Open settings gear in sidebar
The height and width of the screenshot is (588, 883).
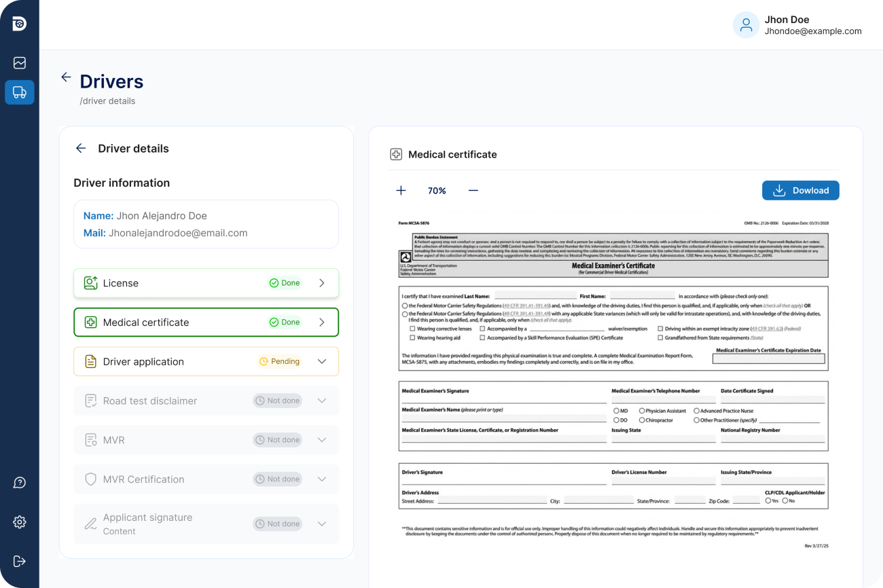pyautogui.click(x=20, y=522)
